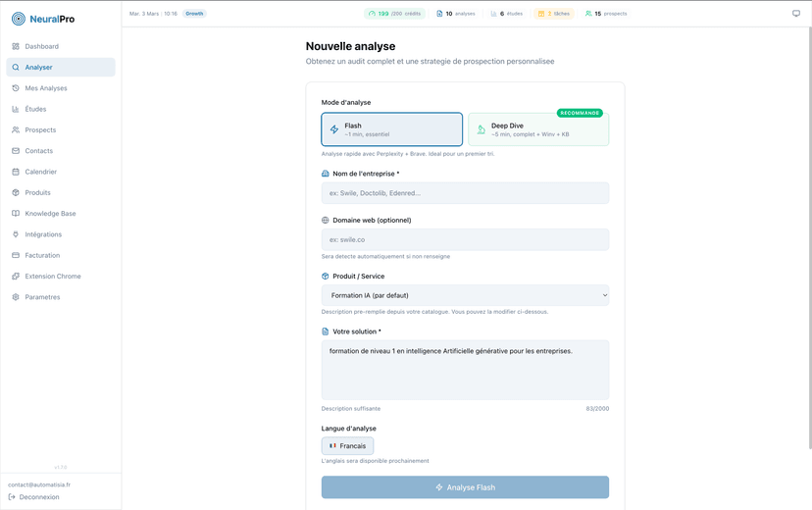Click the Dashboard grid icon
Screen dimensions: 812x510
(x=16, y=46)
